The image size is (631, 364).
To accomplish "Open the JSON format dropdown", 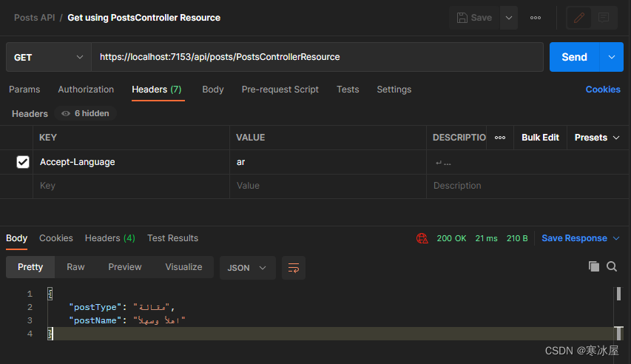I will [248, 268].
